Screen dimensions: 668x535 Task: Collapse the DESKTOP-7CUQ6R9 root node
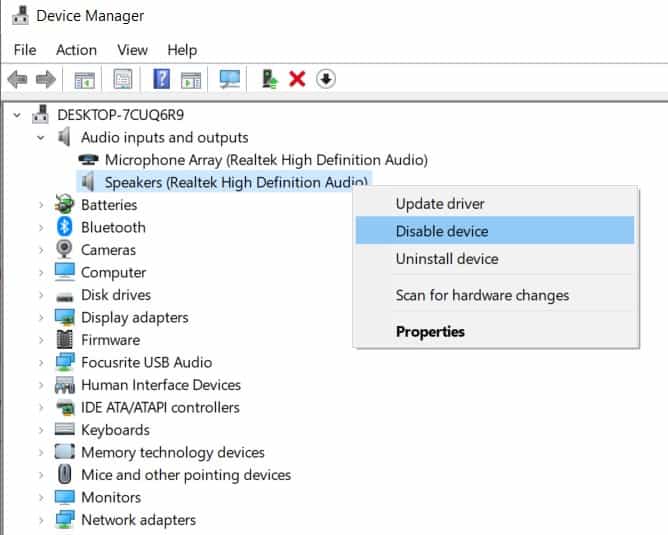[17, 115]
